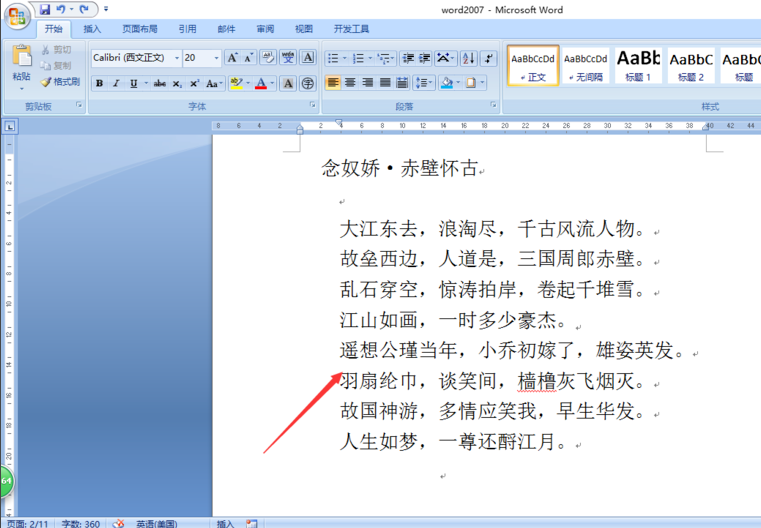Click the 粘贴 paste button
Image resolution: width=761 pixels, height=528 pixels.
(x=21, y=67)
